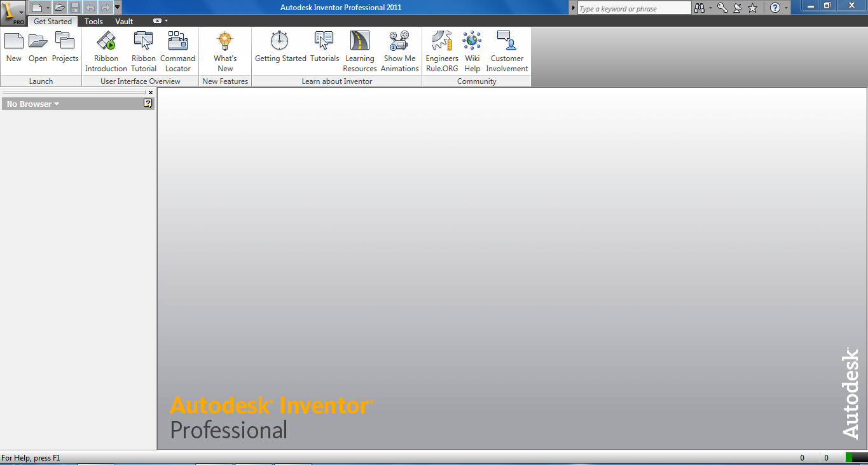Viewport: 868px width, 465px height.
Task: Open the Command Locator tool
Action: (177, 52)
